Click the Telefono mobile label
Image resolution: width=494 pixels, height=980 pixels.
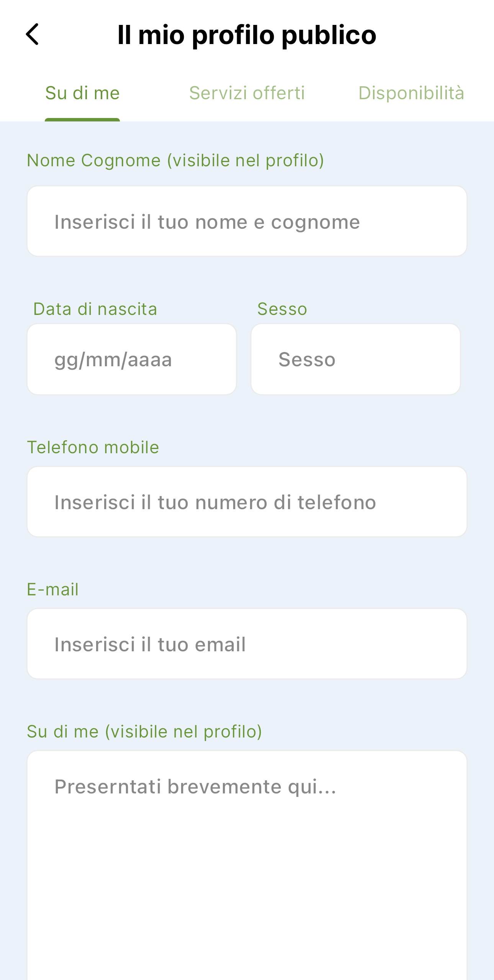[x=93, y=447]
